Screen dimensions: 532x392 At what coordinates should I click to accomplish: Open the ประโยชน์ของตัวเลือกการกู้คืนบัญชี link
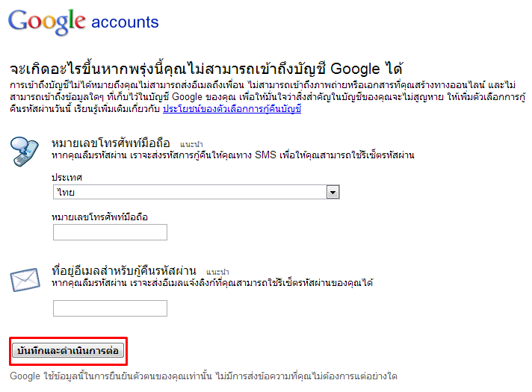232,109
